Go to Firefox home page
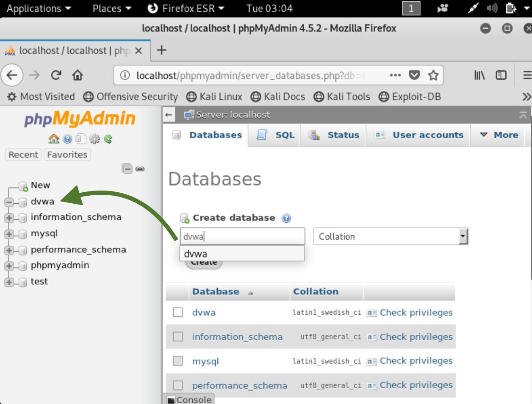Viewport: 532px width, 404px height. click(x=78, y=75)
